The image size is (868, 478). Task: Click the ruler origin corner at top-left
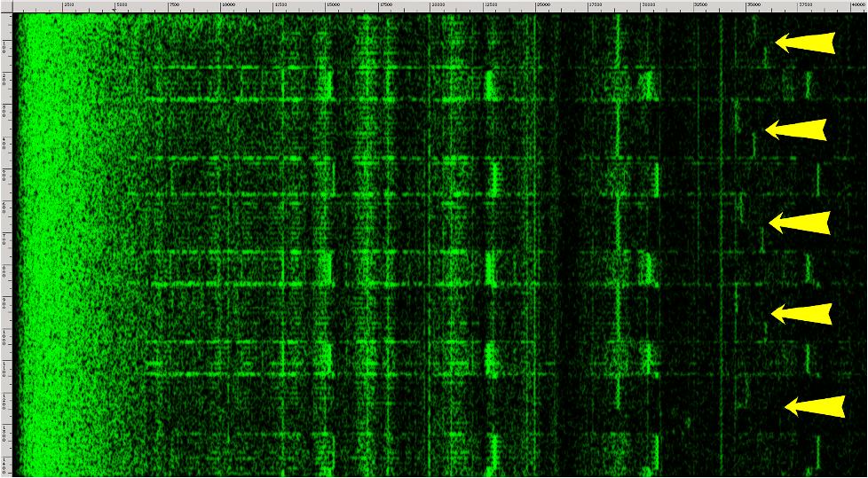coord(5,5)
